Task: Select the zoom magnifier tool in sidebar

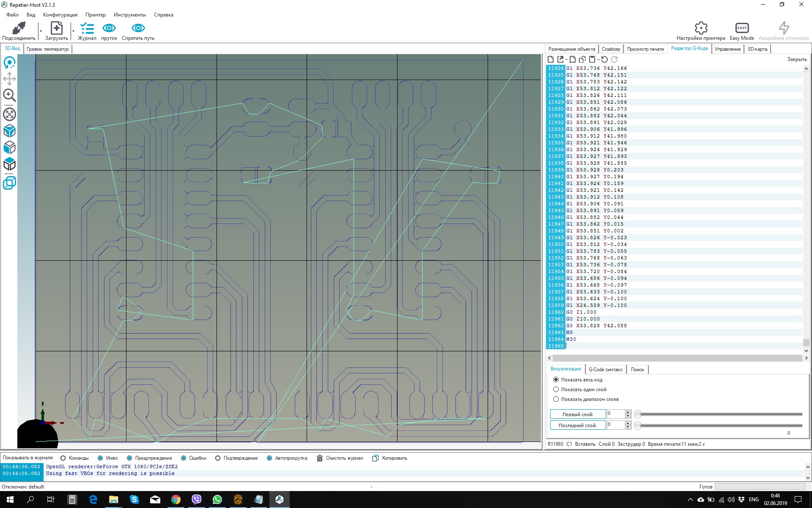Action: (x=9, y=96)
